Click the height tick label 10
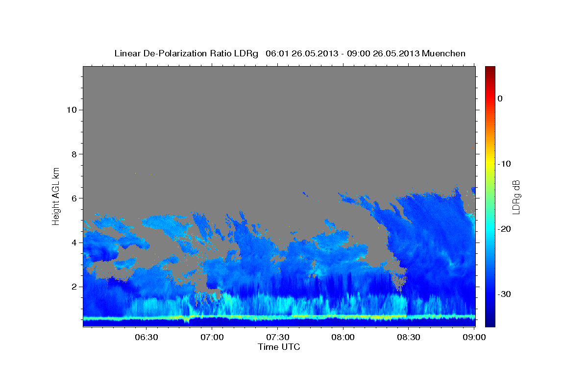Viewport: 588px width, 392px height. 71,110
